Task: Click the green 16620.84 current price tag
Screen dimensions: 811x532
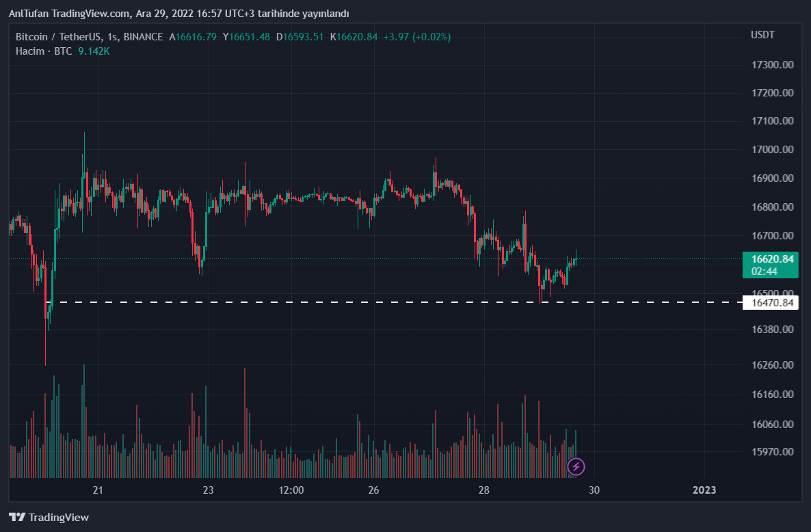Action: point(772,259)
